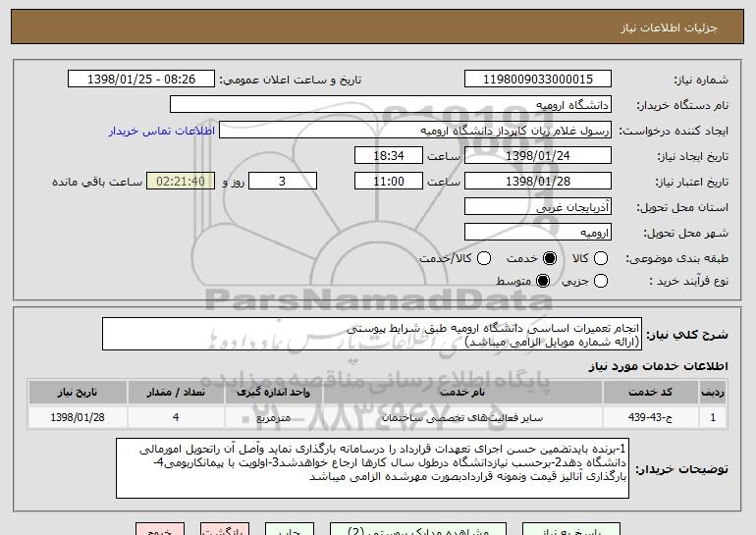Click the ایجاد کننده درخواست field

tap(415, 131)
